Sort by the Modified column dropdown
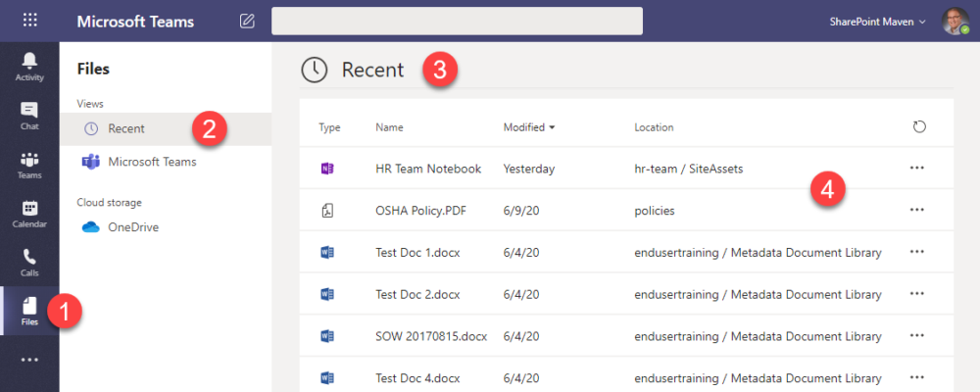Viewport: 980px width, 392px height. pyautogui.click(x=529, y=127)
